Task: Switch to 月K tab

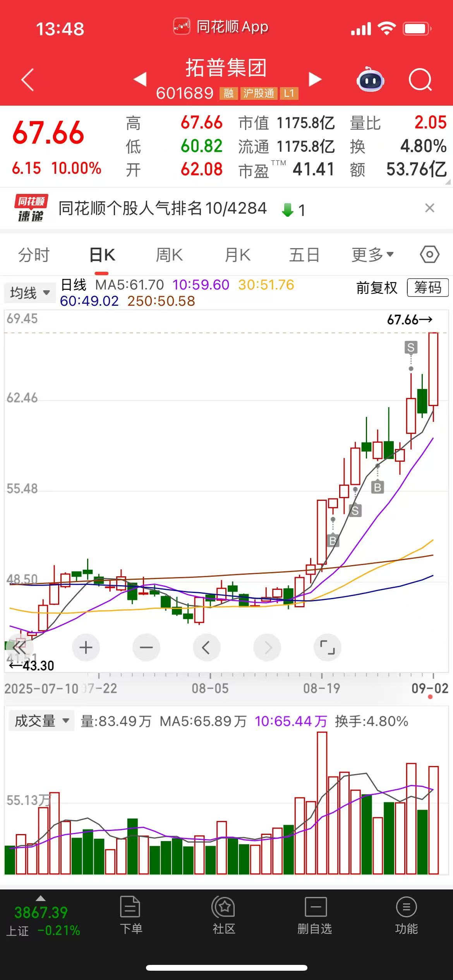Action: (x=238, y=255)
